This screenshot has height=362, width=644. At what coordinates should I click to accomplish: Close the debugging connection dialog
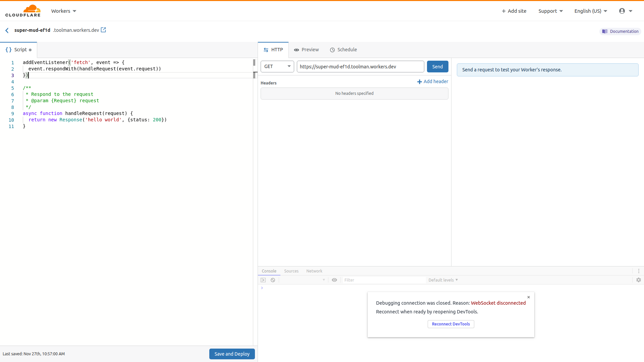pos(529,297)
